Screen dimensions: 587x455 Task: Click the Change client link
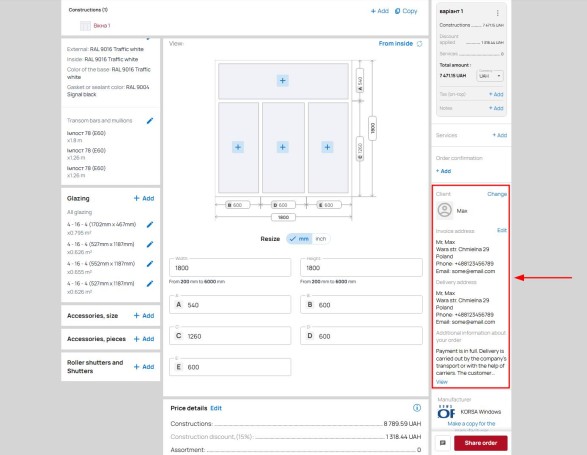click(497, 194)
